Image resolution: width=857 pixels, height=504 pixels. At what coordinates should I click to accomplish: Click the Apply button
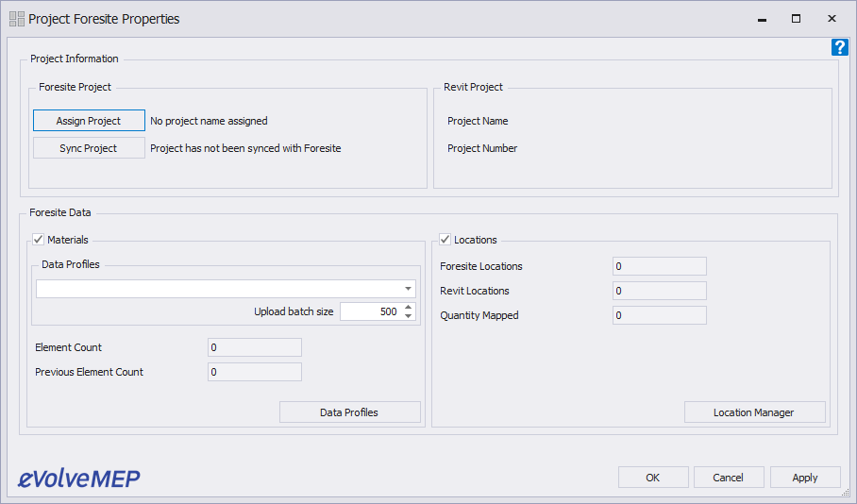click(805, 478)
